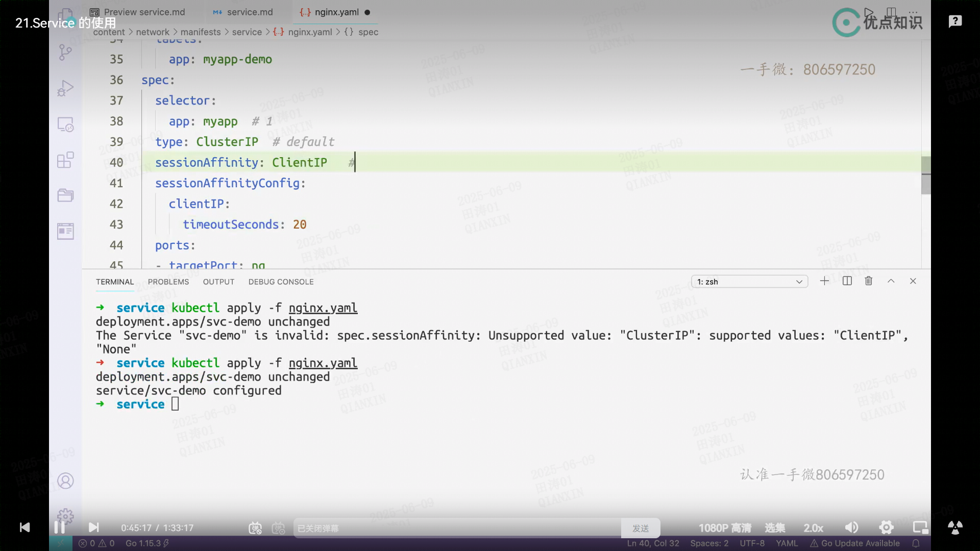The image size is (980, 551).
Task: Open the Remote Explorer sidebar icon
Action: (65, 124)
